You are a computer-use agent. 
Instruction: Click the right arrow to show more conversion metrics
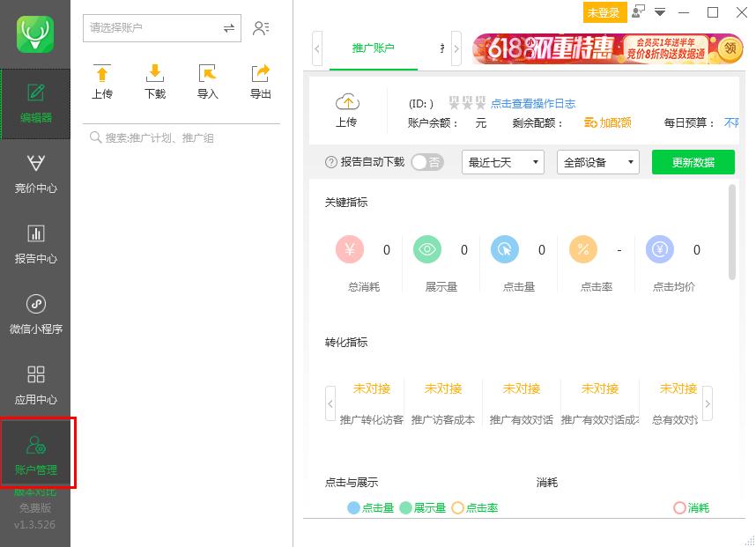[708, 404]
